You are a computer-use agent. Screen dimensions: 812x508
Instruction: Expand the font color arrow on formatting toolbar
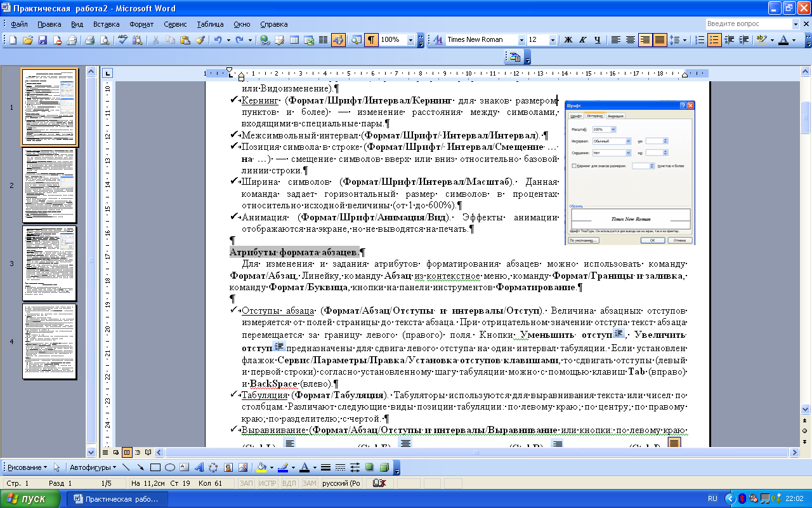(794, 39)
